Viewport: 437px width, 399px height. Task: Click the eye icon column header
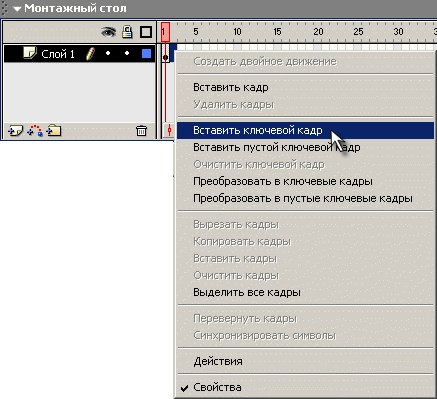[109, 32]
